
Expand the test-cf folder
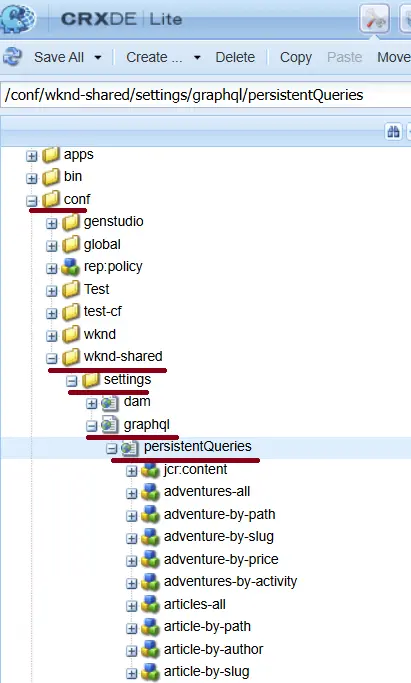pos(51,313)
